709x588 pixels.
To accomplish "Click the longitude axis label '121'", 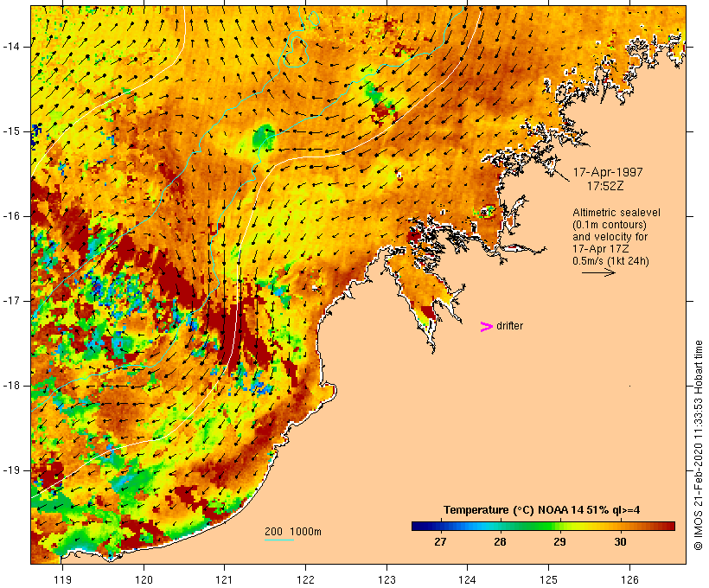I will [x=224, y=579].
